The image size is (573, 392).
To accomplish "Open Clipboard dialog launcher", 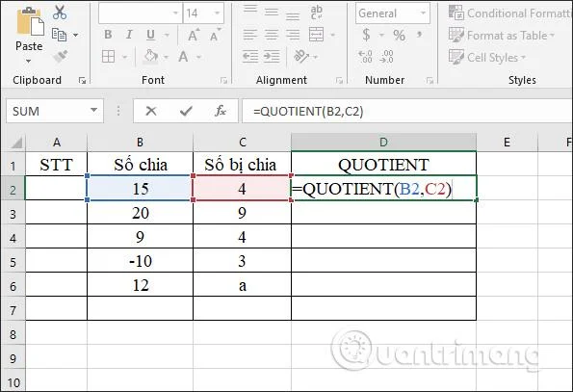I will [x=82, y=80].
